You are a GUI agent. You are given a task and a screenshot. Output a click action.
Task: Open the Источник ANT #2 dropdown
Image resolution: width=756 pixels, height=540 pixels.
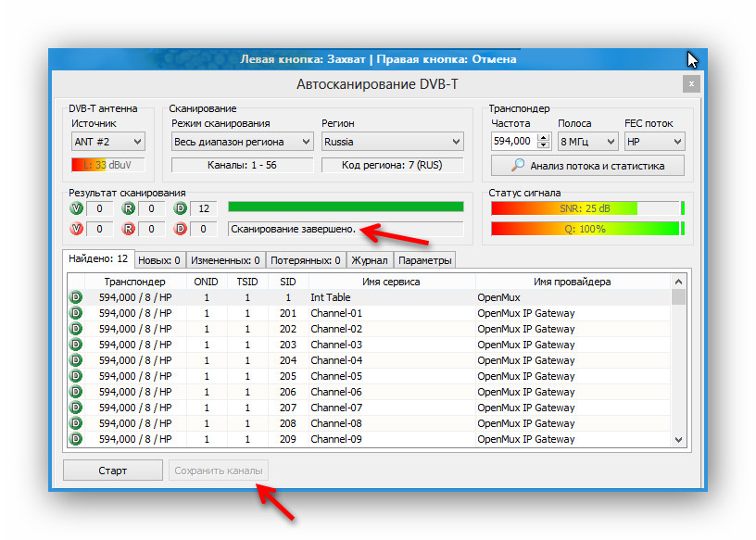pyautogui.click(x=108, y=142)
